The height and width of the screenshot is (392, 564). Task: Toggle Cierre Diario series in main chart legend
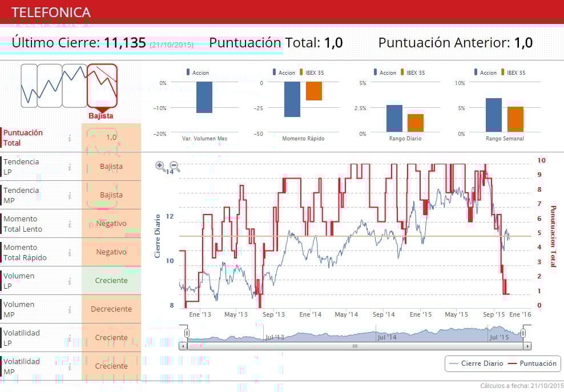[x=476, y=363]
